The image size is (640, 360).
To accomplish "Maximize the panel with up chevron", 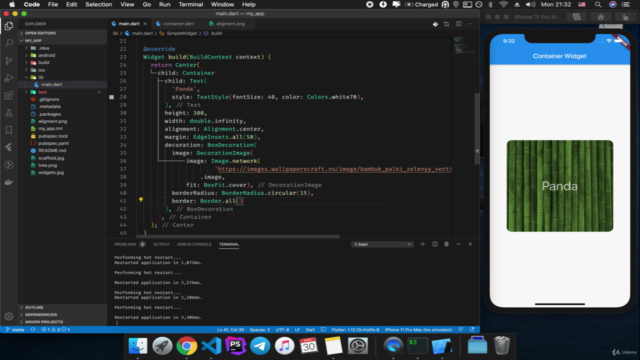I will point(458,244).
